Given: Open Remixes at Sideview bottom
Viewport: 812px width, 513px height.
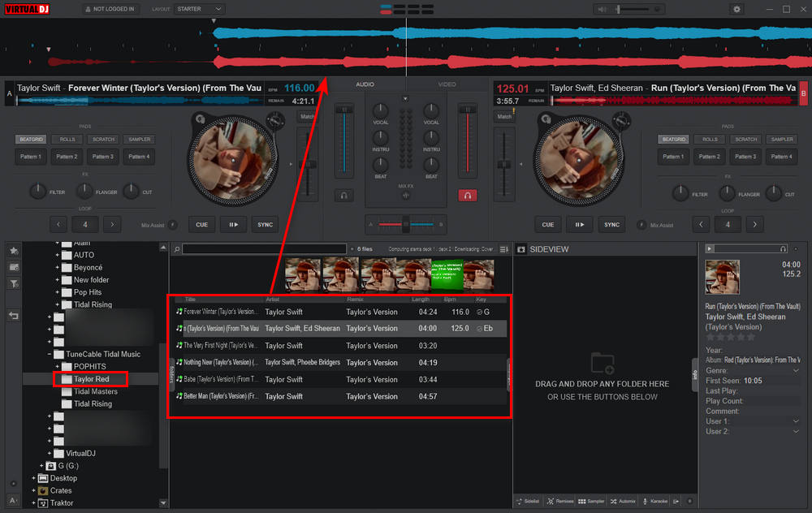Looking at the screenshot, I should pos(560,501).
